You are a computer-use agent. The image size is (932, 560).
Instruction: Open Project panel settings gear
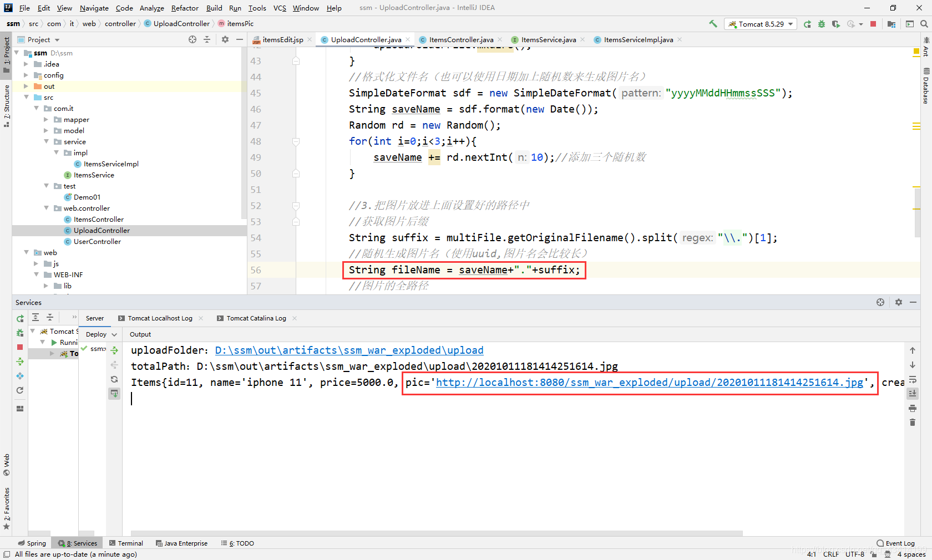[x=225, y=39]
